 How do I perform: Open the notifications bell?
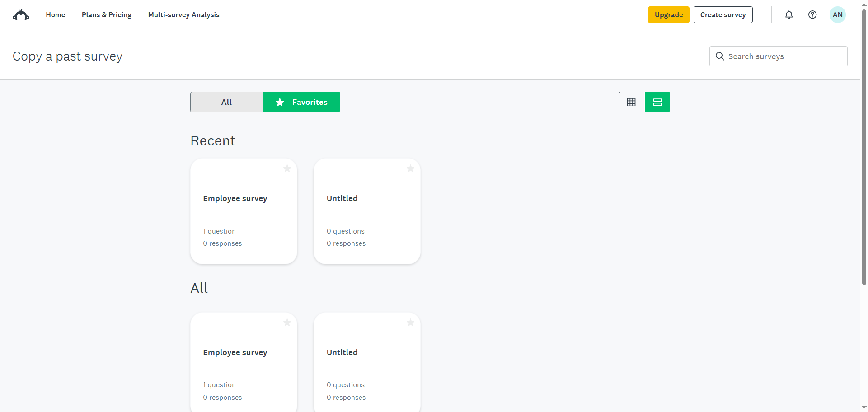pos(789,15)
